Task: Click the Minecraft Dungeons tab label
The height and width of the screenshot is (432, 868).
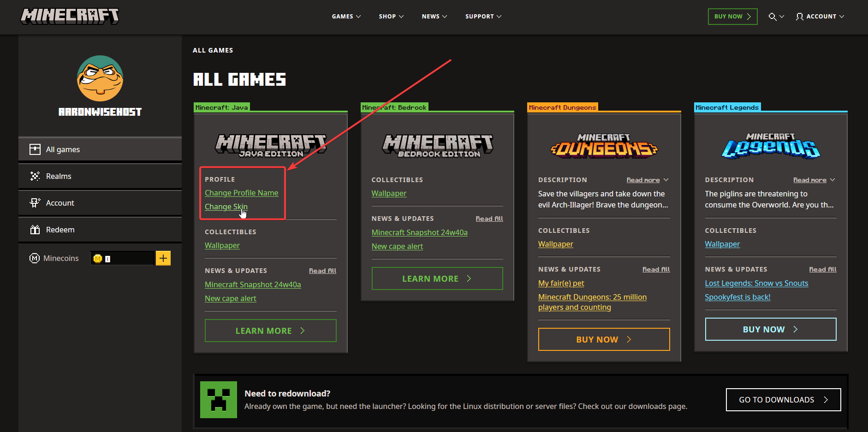Action: [x=563, y=107]
